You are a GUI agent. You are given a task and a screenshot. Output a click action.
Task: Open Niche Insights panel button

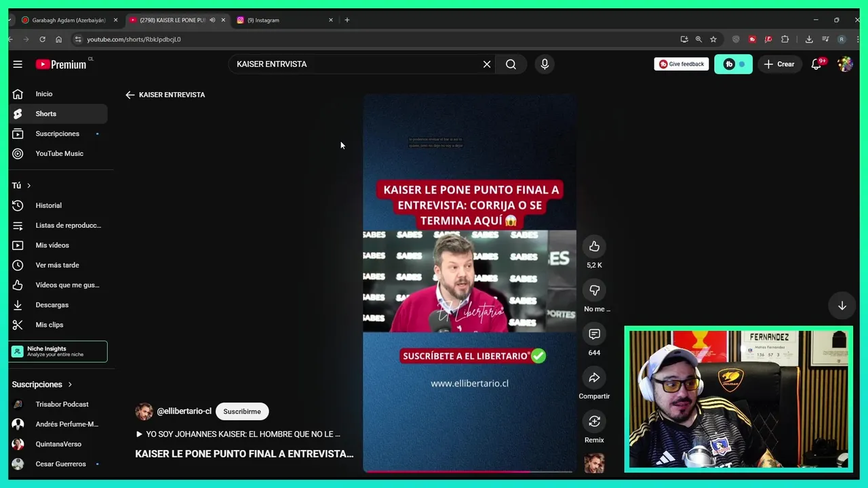(58, 351)
